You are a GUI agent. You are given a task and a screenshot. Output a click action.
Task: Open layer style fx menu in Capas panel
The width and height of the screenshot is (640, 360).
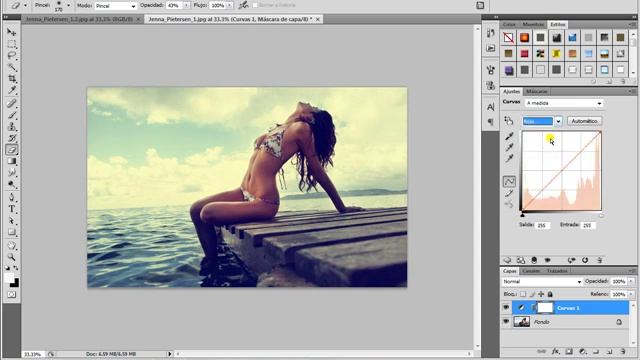pyautogui.click(x=556, y=351)
